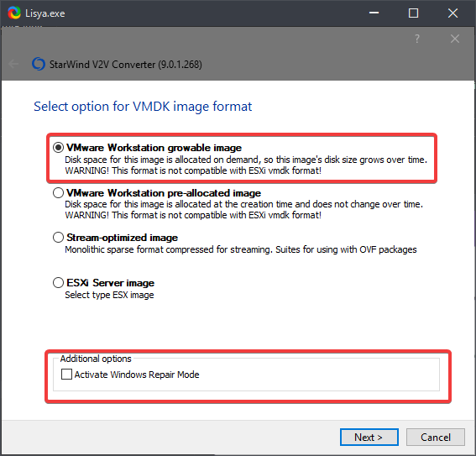Screen dimensions: 476x456
Task: Close the StarWind wizard dialog with X
Action: click(x=455, y=39)
